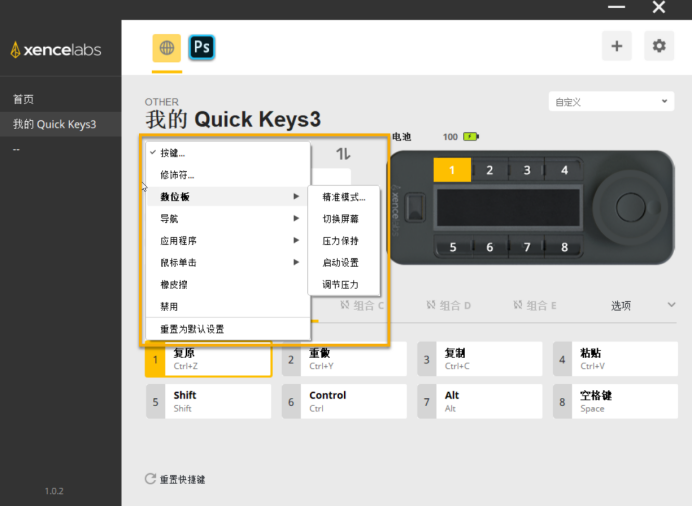This screenshot has width=693, height=506.
Task: Select device key 1 on Quick Keys image
Action: click(x=452, y=170)
